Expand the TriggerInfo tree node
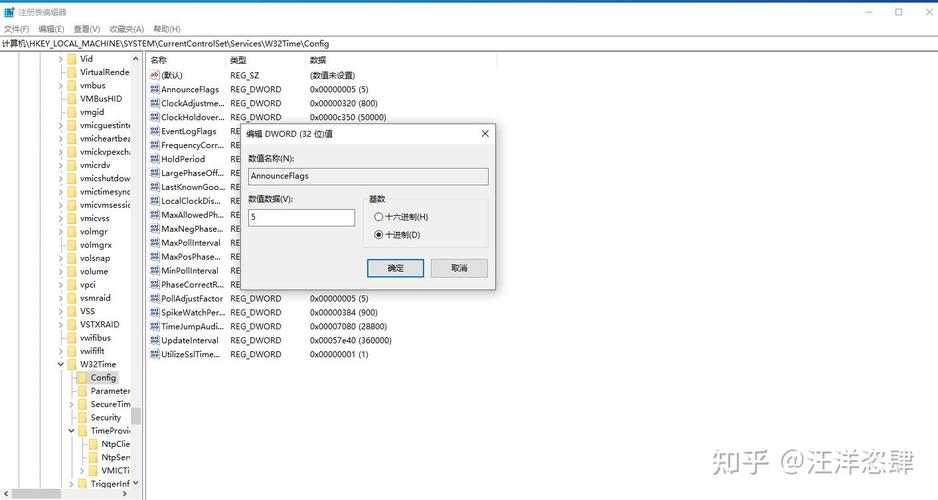The width and height of the screenshot is (938, 500). click(72, 484)
